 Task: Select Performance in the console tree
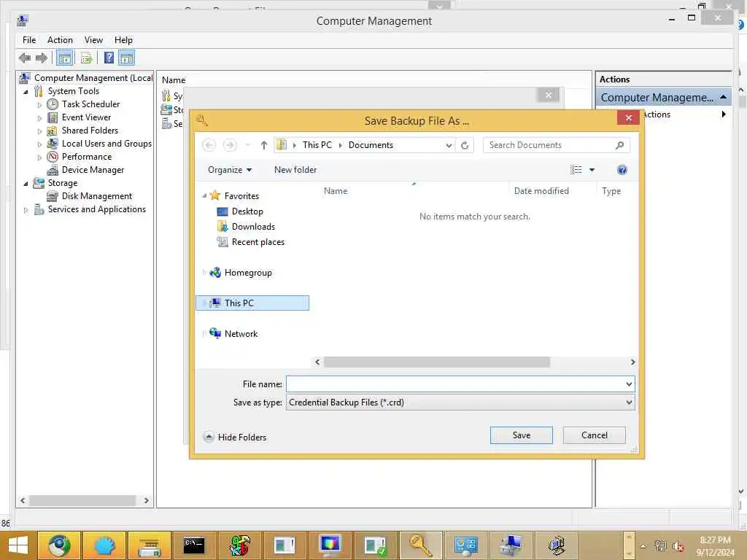click(x=87, y=157)
